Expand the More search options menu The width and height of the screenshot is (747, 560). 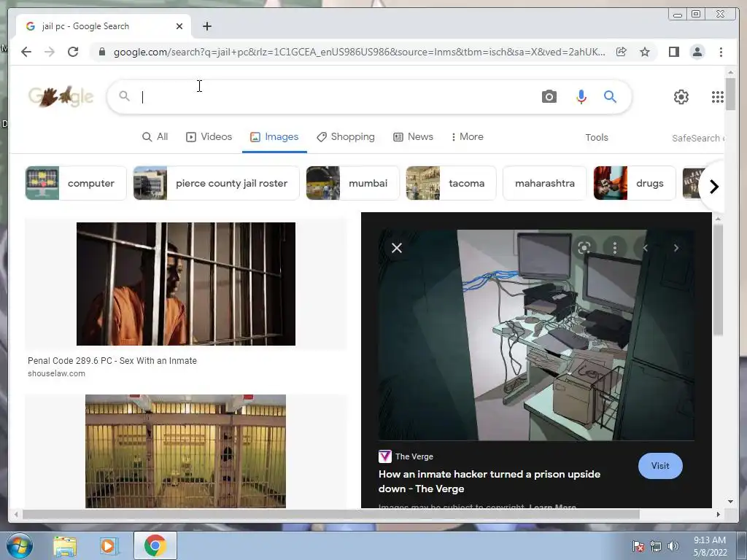[468, 136]
